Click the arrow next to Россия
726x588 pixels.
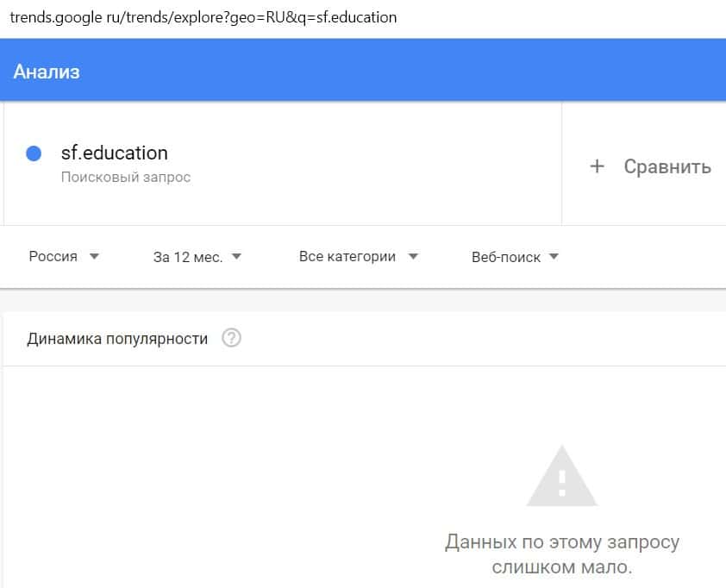[94, 257]
